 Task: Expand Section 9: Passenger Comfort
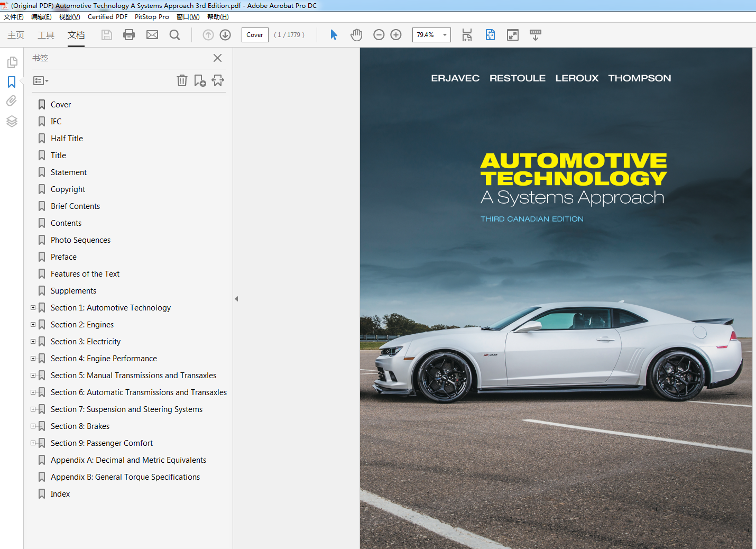33,443
